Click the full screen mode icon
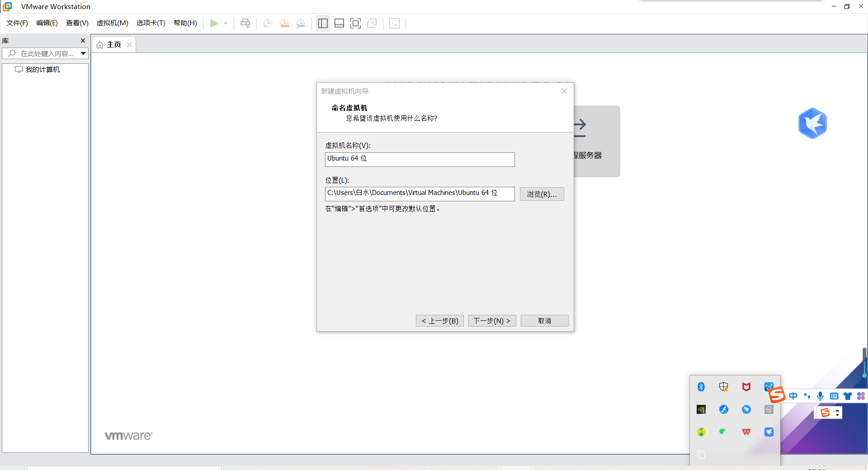The height and width of the screenshot is (470, 868). [356, 24]
